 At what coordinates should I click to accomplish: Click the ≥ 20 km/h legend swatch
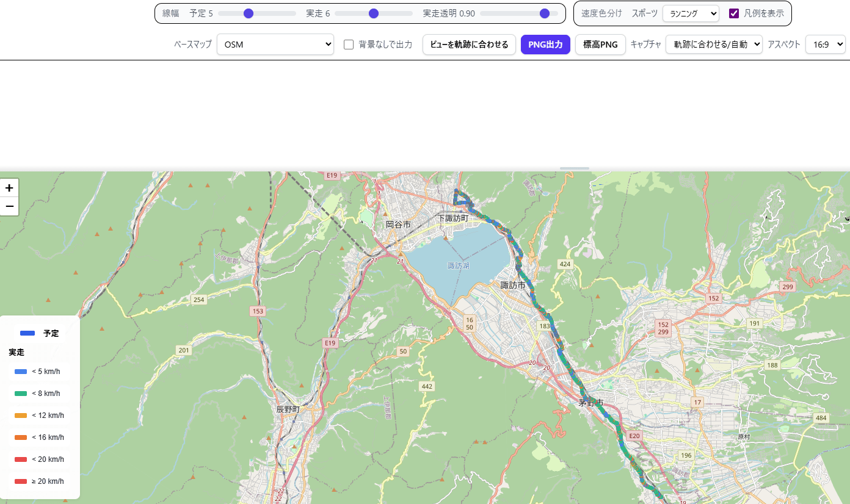(x=21, y=481)
